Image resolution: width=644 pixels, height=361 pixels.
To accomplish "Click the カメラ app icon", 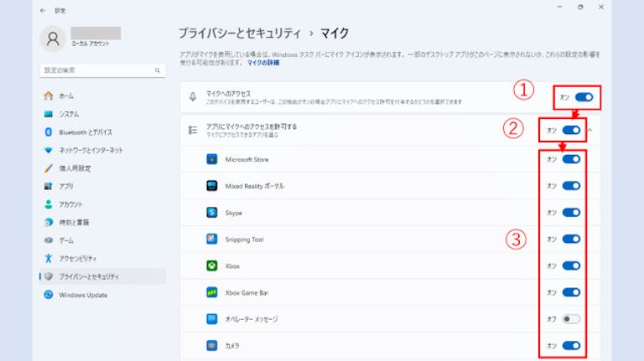I will pos(212,345).
